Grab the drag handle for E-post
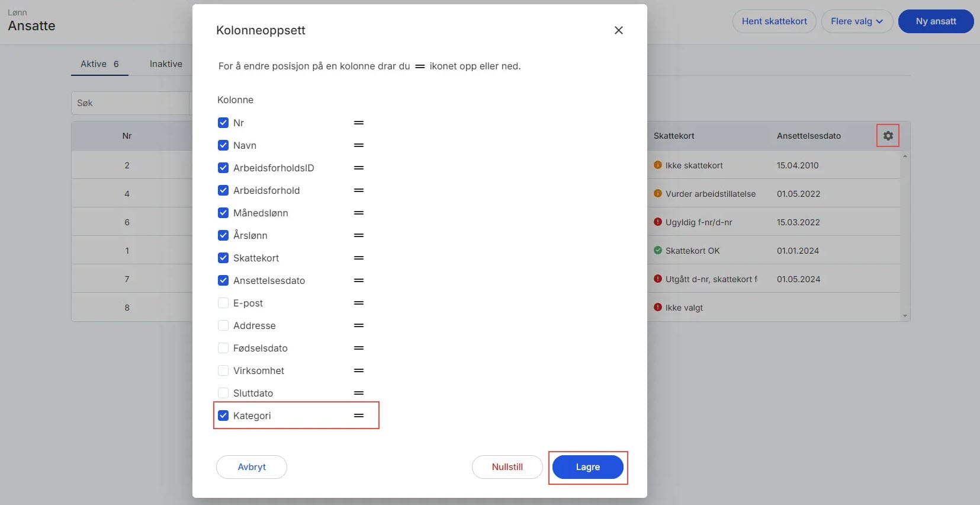 [x=359, y=303]
